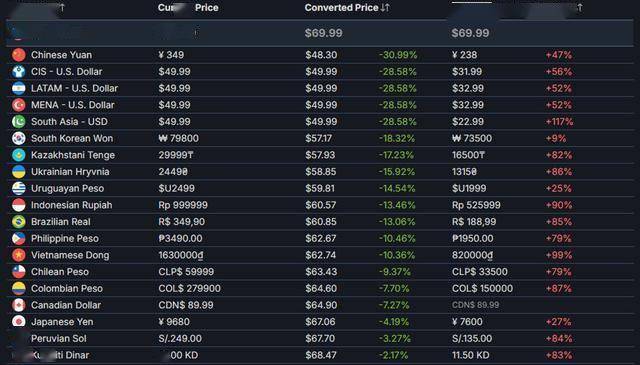
Task: Select the Japanese Yen ¥ 9680 price
Action: (x=174, y=322)
